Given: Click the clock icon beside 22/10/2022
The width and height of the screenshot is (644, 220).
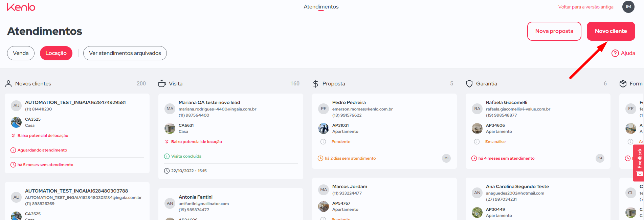Looking at the screenshot, I should (167, 171).
